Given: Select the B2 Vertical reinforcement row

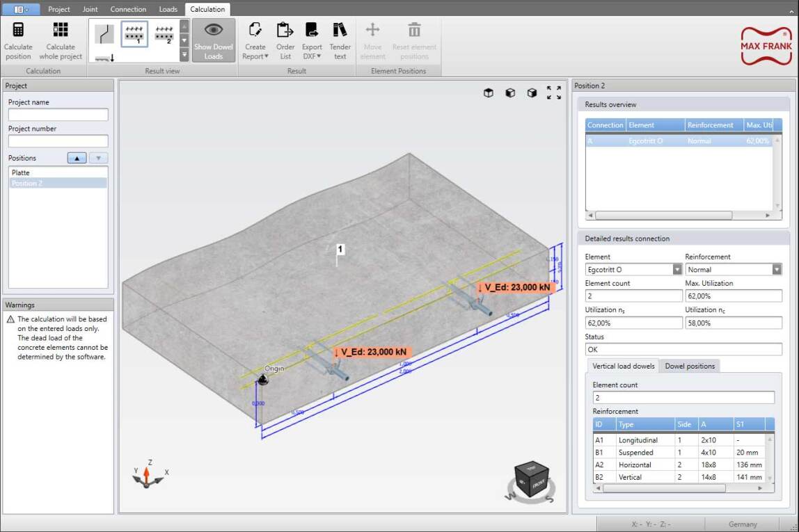Looking at the screenshot, I should click(679, 477).
